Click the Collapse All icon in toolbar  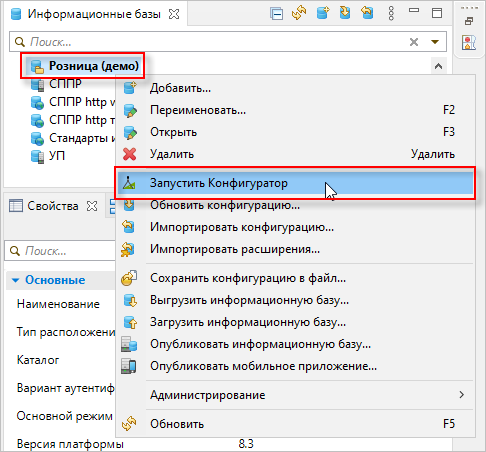click(x=277, y=14)
